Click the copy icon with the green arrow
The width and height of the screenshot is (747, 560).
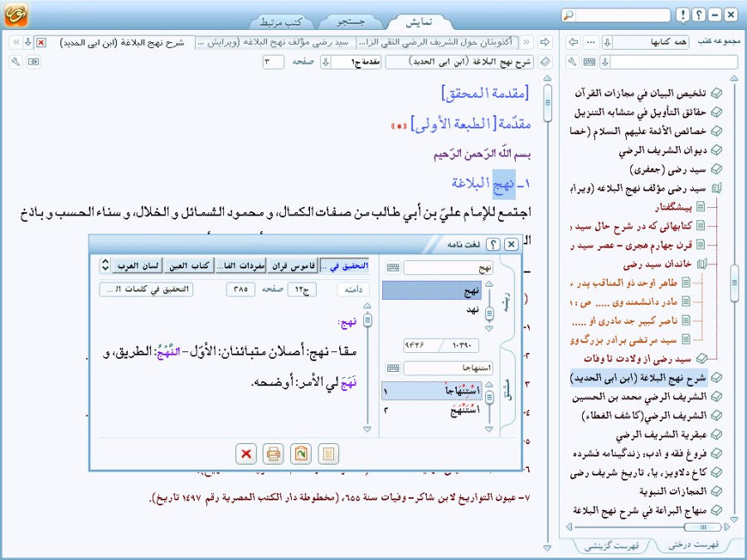click(301, 454)
